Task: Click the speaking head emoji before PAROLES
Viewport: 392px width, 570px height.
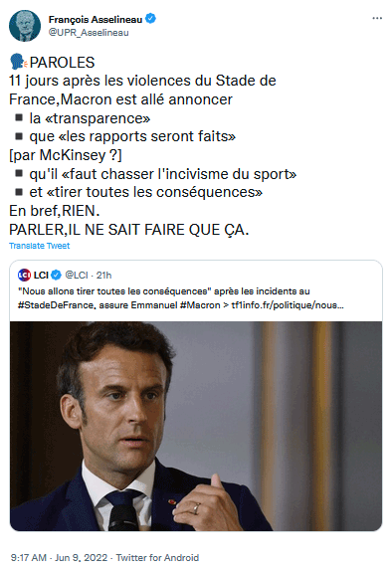Action: tap(18, 62)
